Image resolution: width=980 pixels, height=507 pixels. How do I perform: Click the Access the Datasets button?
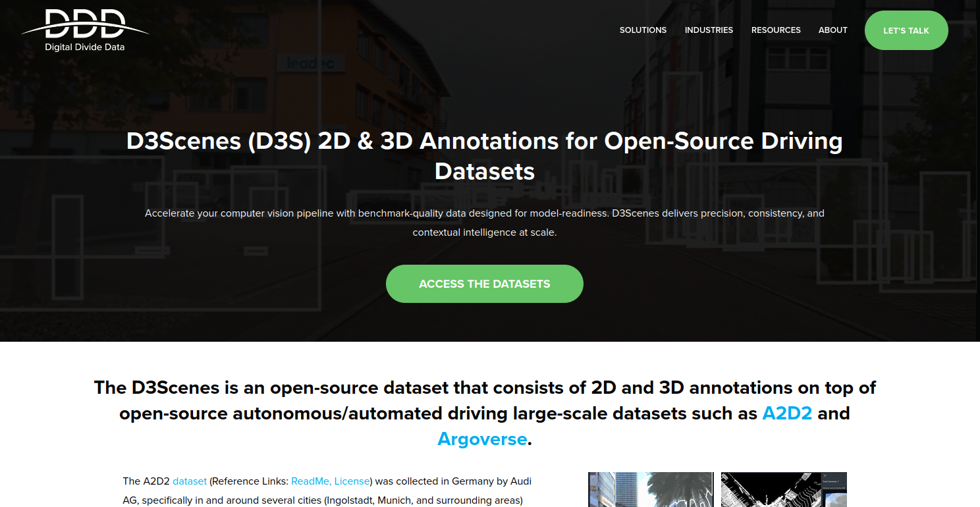pos(484,284)
